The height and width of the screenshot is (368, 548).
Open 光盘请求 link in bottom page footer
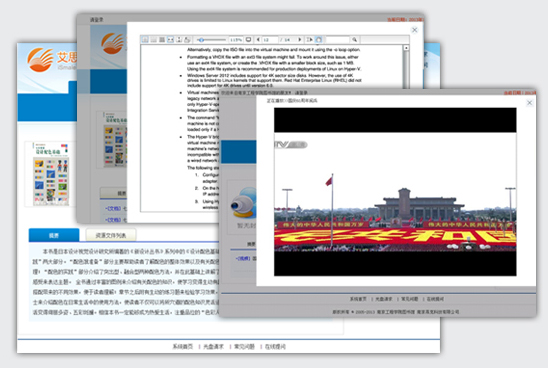click(x=213, y=347)
